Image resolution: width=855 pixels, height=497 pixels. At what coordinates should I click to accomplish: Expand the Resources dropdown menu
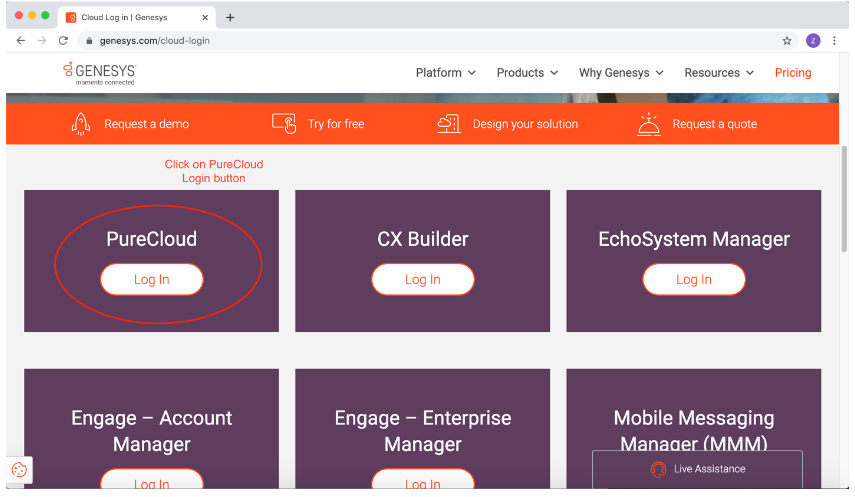tap(718, 73)
